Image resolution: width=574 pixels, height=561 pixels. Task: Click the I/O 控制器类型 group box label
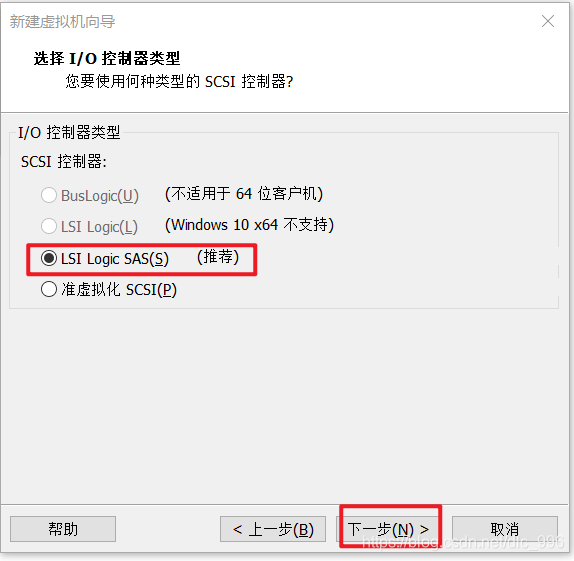(x=69, y=132)
